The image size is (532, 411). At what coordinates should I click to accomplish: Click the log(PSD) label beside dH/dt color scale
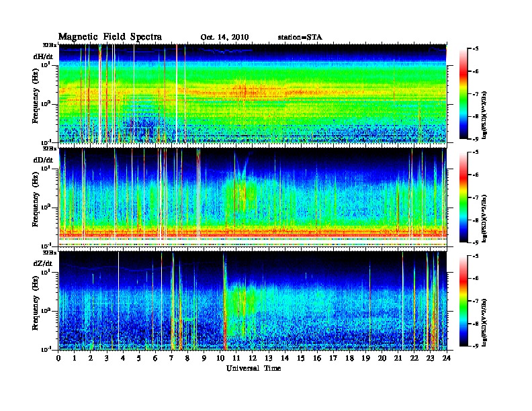coord(485,116)
